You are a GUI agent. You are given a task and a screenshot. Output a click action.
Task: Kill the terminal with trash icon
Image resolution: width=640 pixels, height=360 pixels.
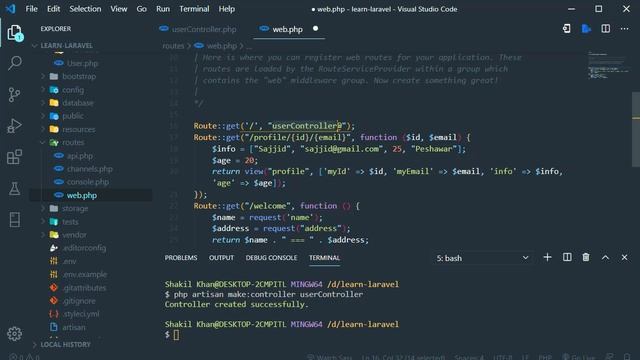click(x=586, y=258)
